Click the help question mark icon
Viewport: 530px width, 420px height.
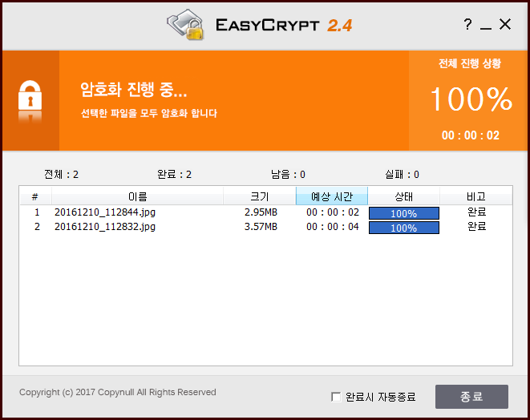pyautogui.click(x=467, y=24)
